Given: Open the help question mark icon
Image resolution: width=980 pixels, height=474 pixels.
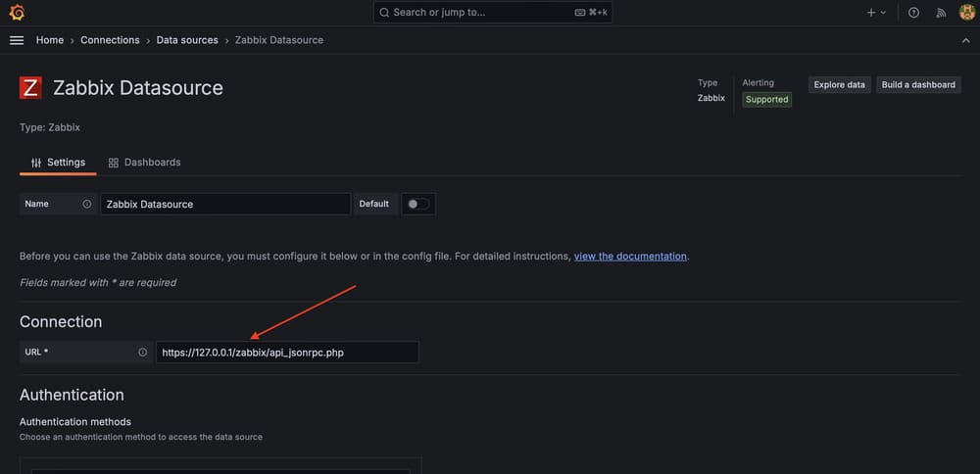Looking at the screenshot, I should coord(913,13).
